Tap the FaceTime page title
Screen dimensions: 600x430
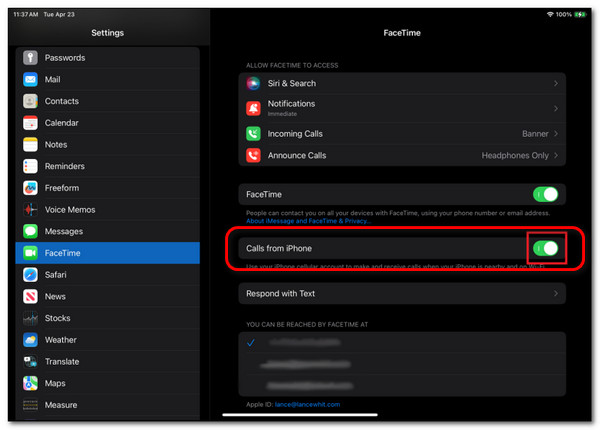[x=402, y=33]
